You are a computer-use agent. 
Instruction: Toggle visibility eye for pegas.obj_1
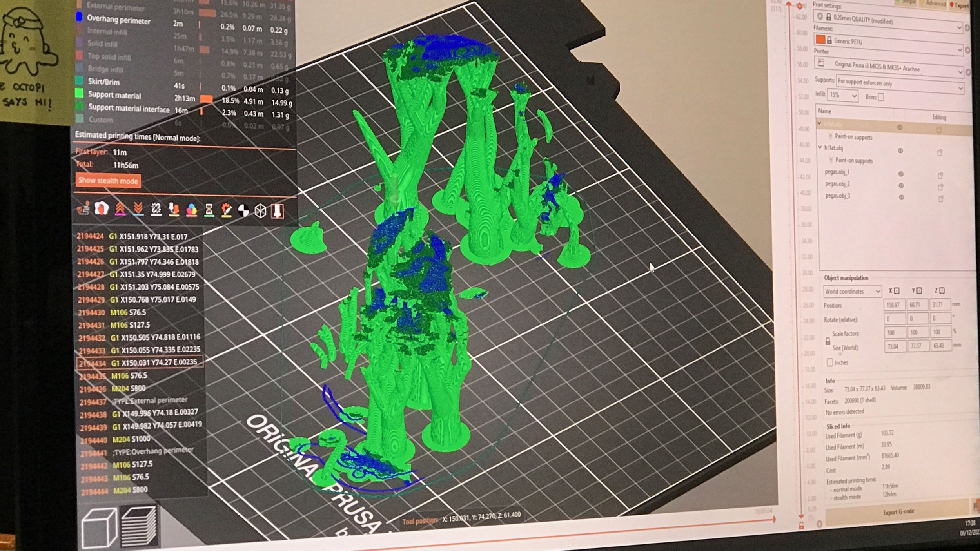[x=901, y=174]
